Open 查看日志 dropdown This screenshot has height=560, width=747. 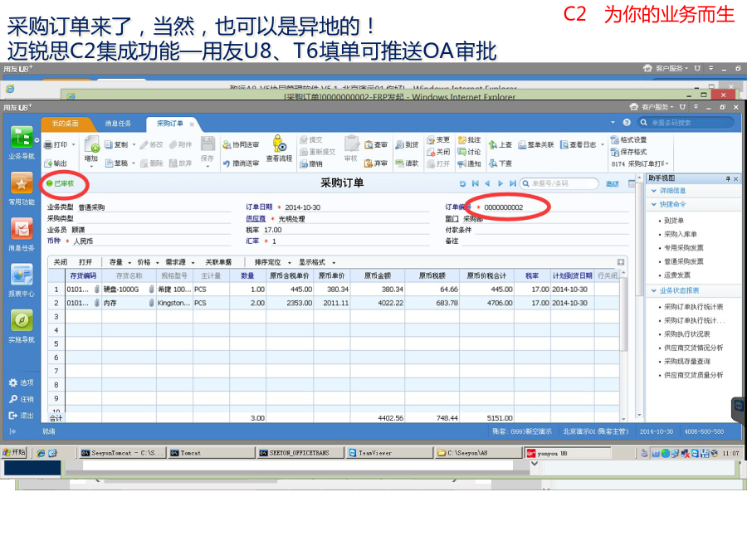[603, 144]
